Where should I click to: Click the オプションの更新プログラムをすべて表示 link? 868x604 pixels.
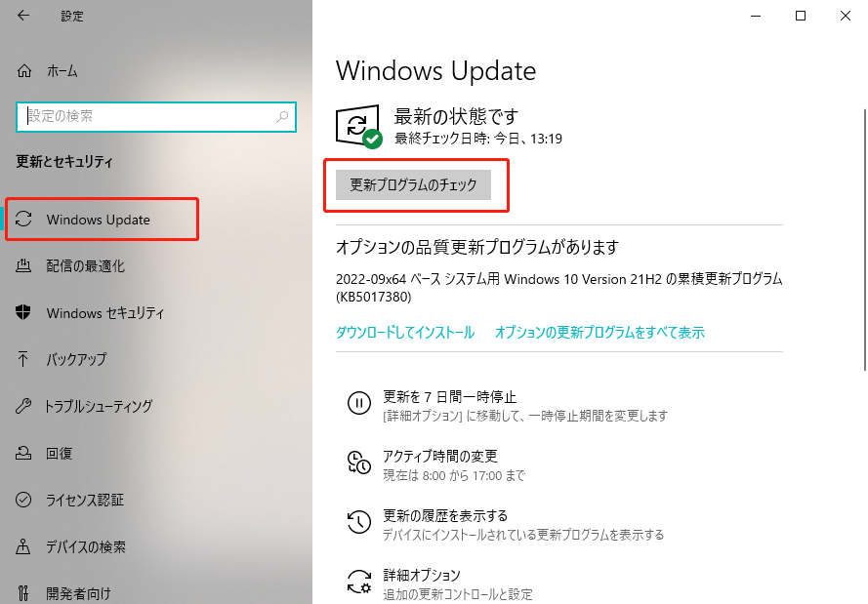tap(599, 332)
